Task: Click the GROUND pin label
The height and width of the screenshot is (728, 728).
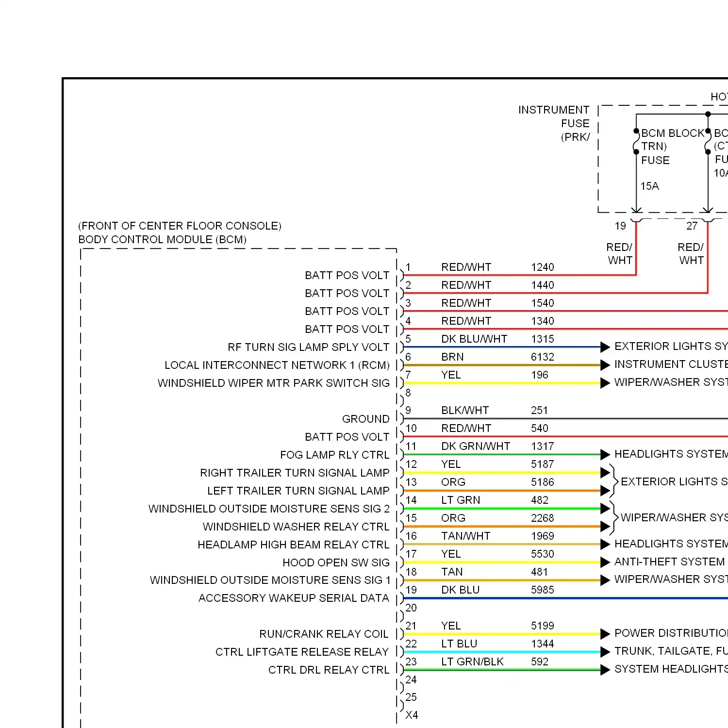Action: 365,419
